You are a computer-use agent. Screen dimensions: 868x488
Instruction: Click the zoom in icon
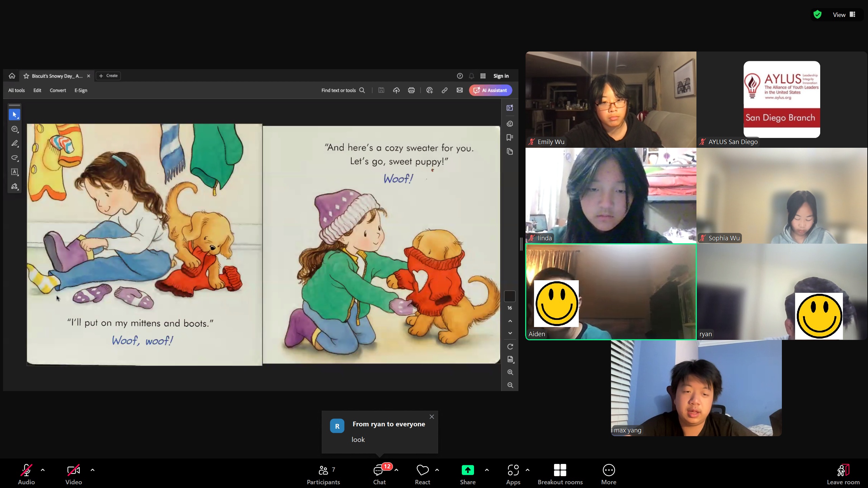coord(510,372)
